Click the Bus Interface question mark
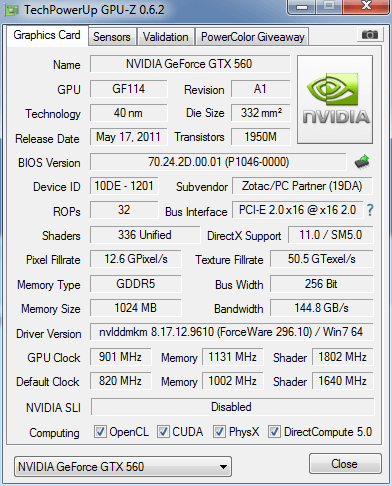This screenshot has height=486, width=392. 370,210
